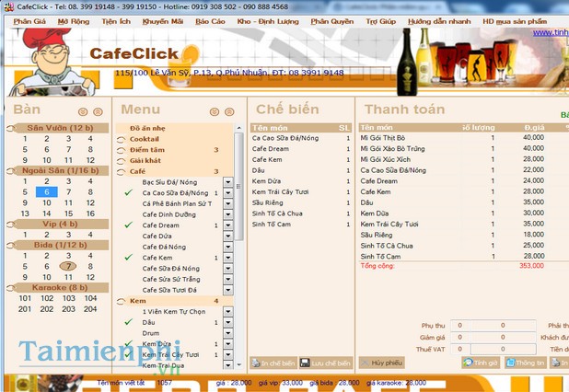The image size is (569, 392).
Task: Open the Phân Giá menu
Action: click(29, 21)
